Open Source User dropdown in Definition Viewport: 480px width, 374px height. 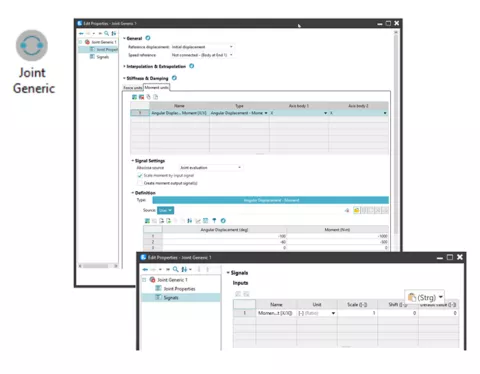(166, 210)
